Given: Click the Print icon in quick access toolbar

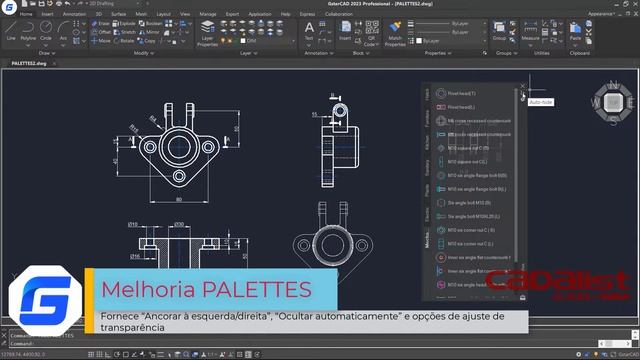Looking at the screenshot, I should click(59, 4).
